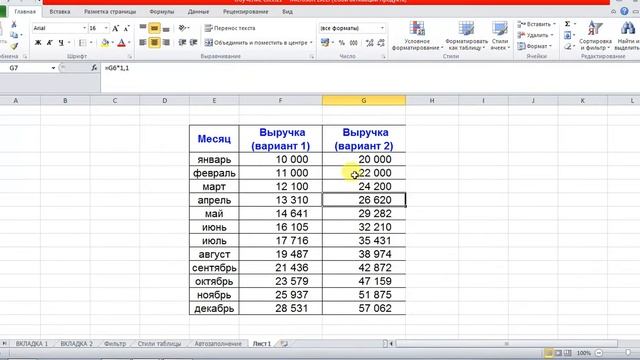The height and width of the screenshot is (360, 640).
Task: Select column G header
Action: 364,100
